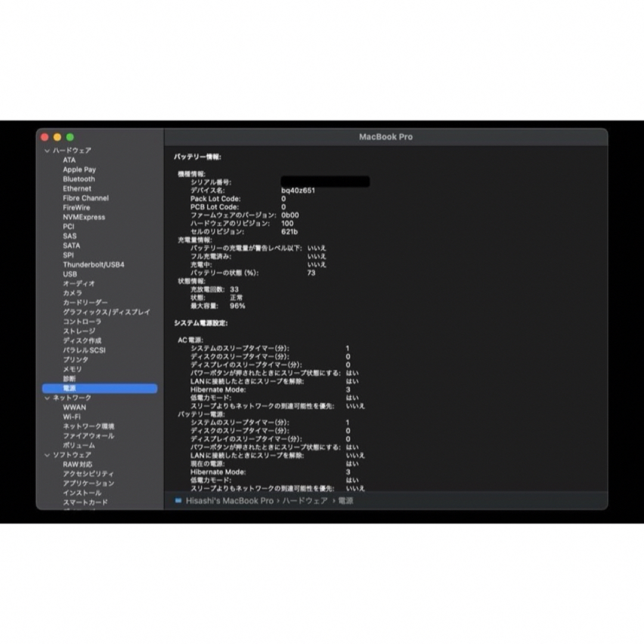
Task: Select アプリケーション entry
Action: (x=89, y=484)
